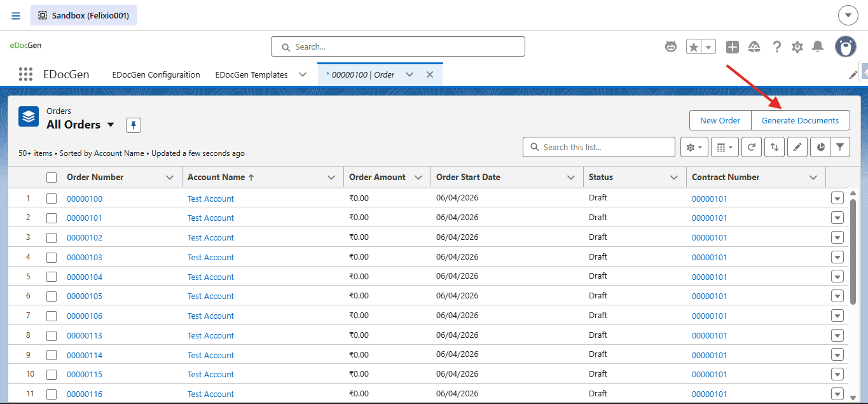Open the display-as table dropdown
This screenshot has width=868, height=404.
(x=725, y=147)
